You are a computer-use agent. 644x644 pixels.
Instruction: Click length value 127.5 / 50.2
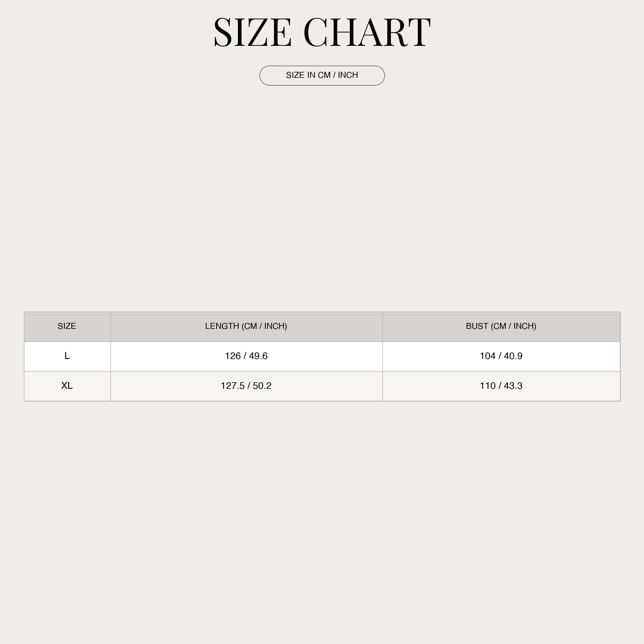(246, 386)
